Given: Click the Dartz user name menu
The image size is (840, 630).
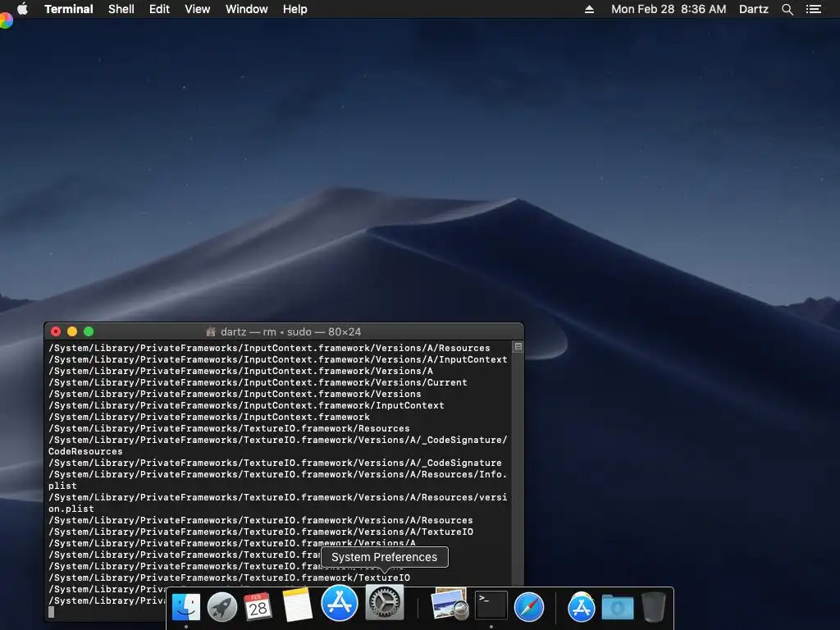Looking at the screenshot, I should point(753,9).
